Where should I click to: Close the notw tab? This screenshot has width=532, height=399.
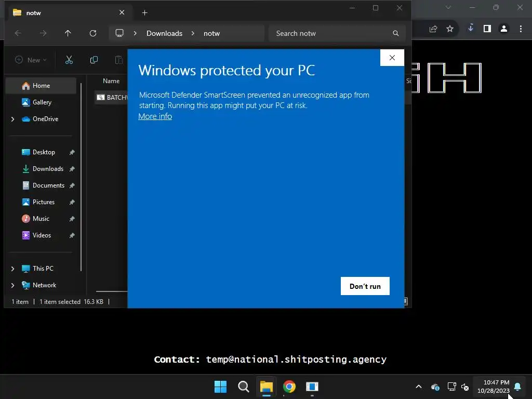coord(122,12)
